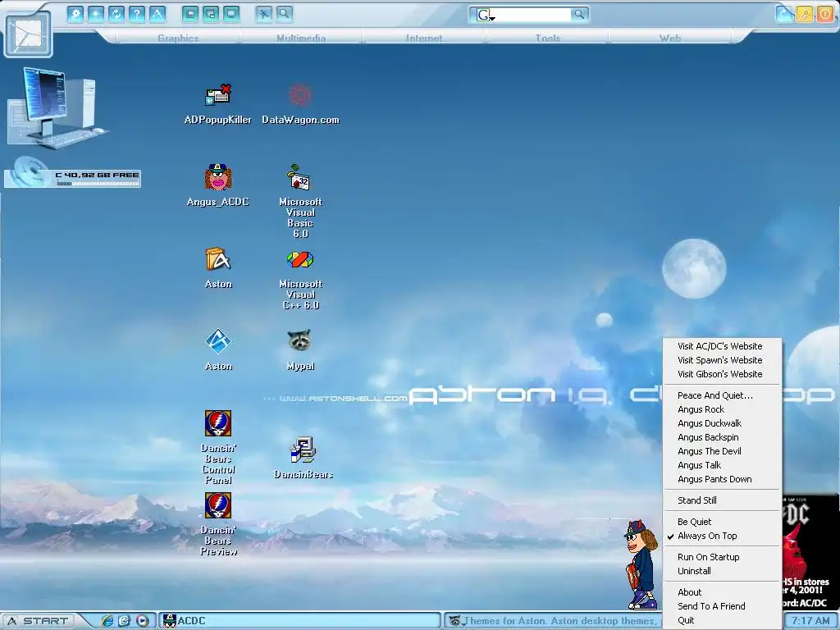The width and height of the screenshot is (840, 630).
Task: Open About from the context menu
Action: tap(722, 592)
